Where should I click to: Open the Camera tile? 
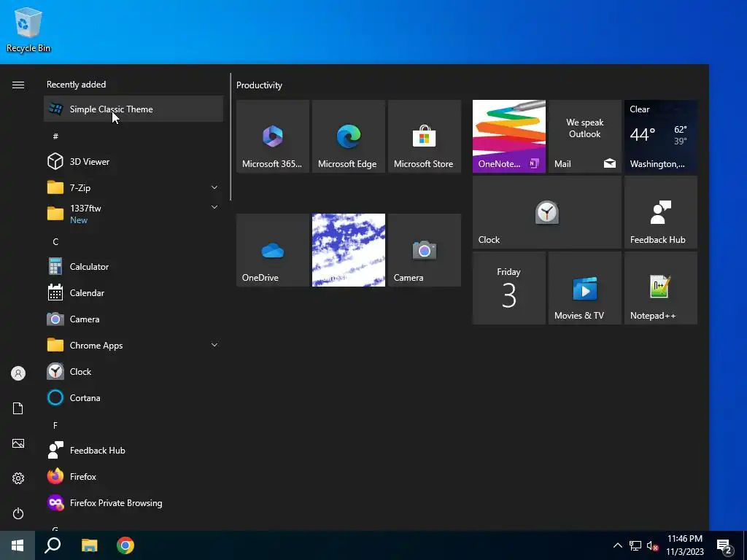point(425,250)
